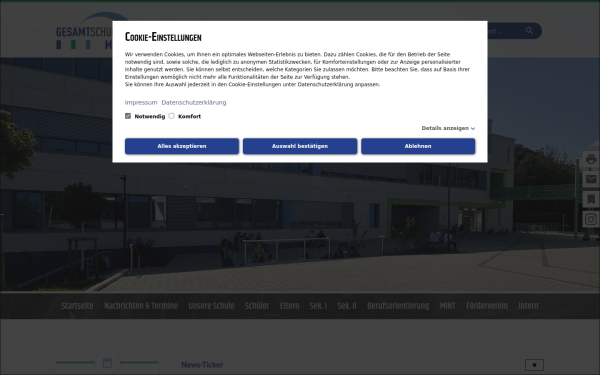Screen dimensions: 600x375
Task: Expand Details anzeigen
Action: tap(448, 128)
